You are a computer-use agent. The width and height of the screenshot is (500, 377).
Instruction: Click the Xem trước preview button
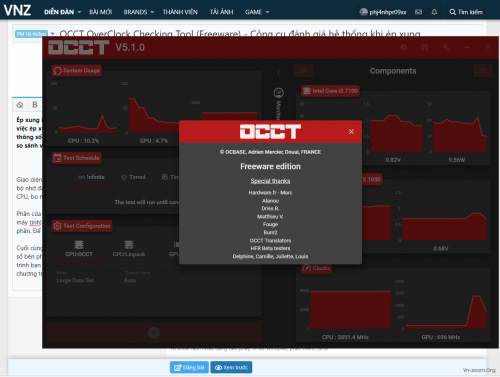(231, 367)
